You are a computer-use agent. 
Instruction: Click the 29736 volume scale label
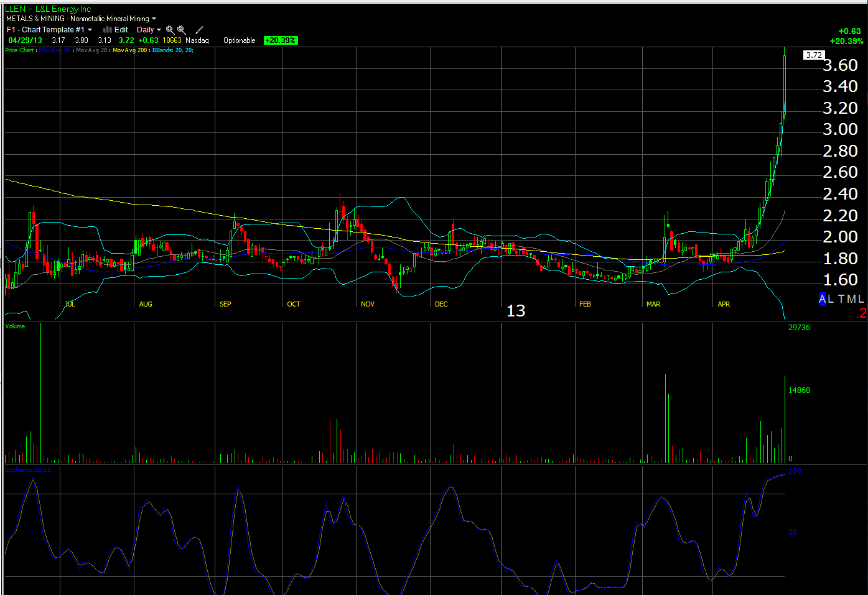[x=799, y=328]
